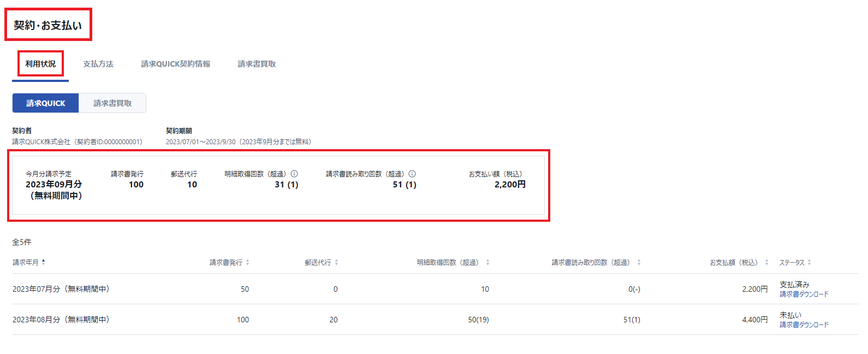Screen dimensions: 868x354
Task: Download invoice for 2023年08月分
Action: pos(804,324)
